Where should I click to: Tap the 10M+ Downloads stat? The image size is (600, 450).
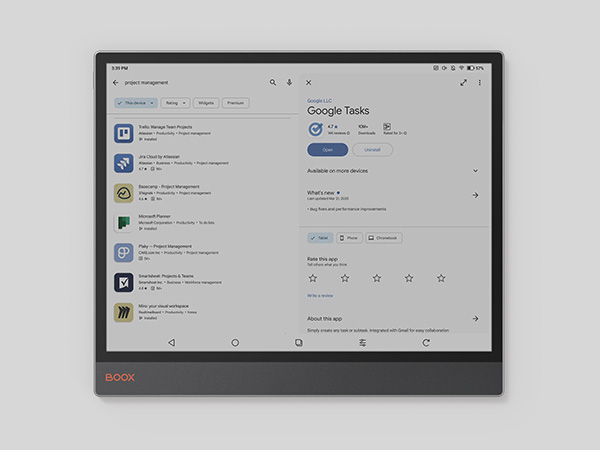pyautogui.click(x=366, y=129)
